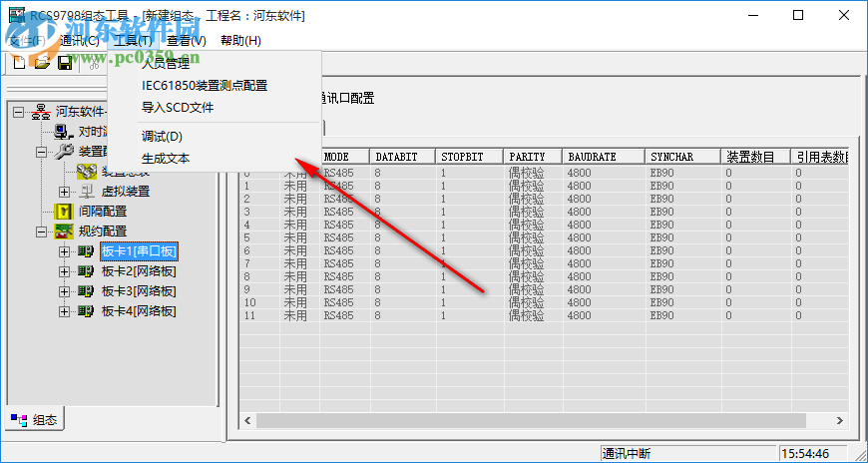Expand the 板卡2[网络板] node
This screenshot has width=868, height=463.
64,271
